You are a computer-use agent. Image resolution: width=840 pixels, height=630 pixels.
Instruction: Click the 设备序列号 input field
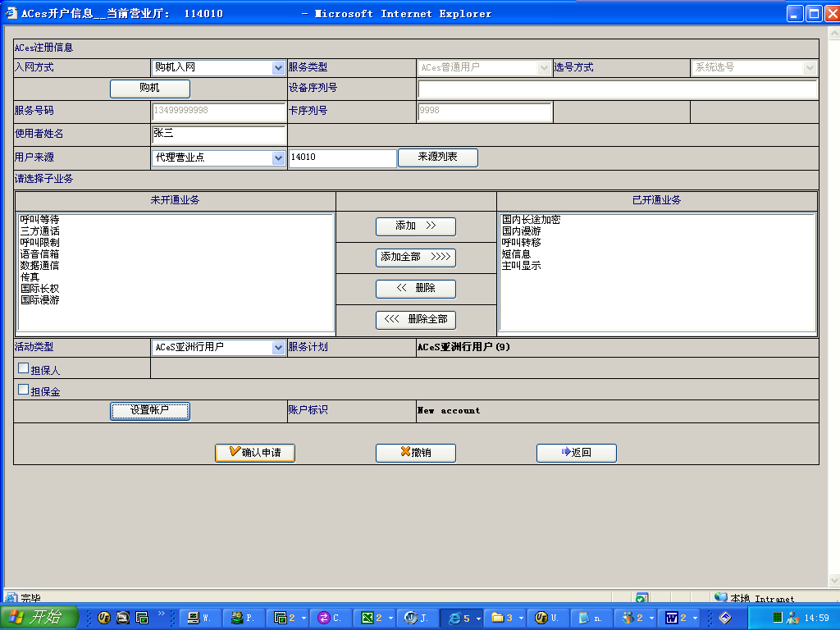(x=617, y=89)
